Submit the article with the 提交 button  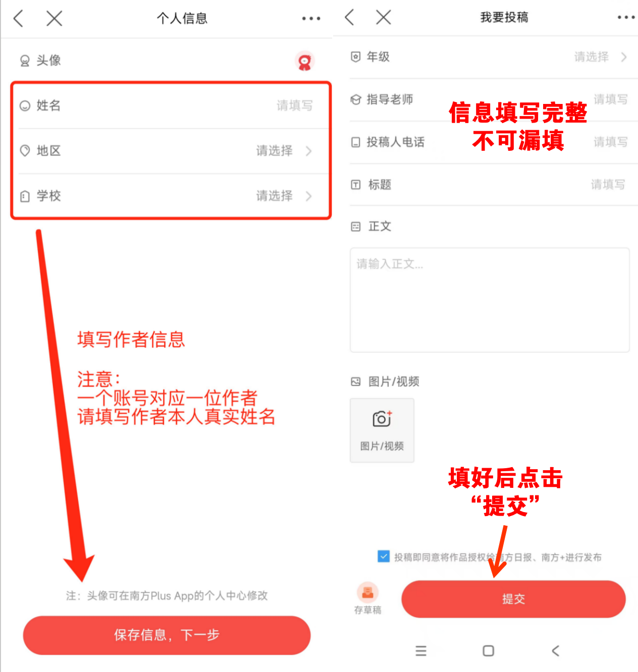coord(513,599)
